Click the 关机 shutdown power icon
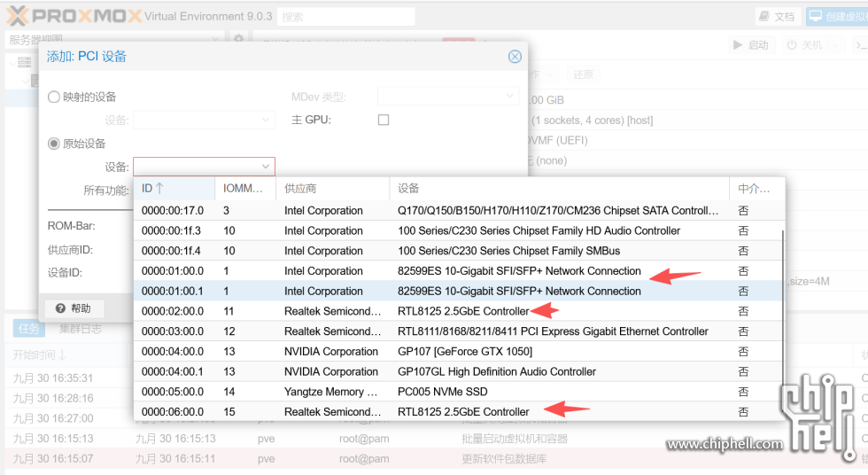868x475 pixels. click(792, 45)
